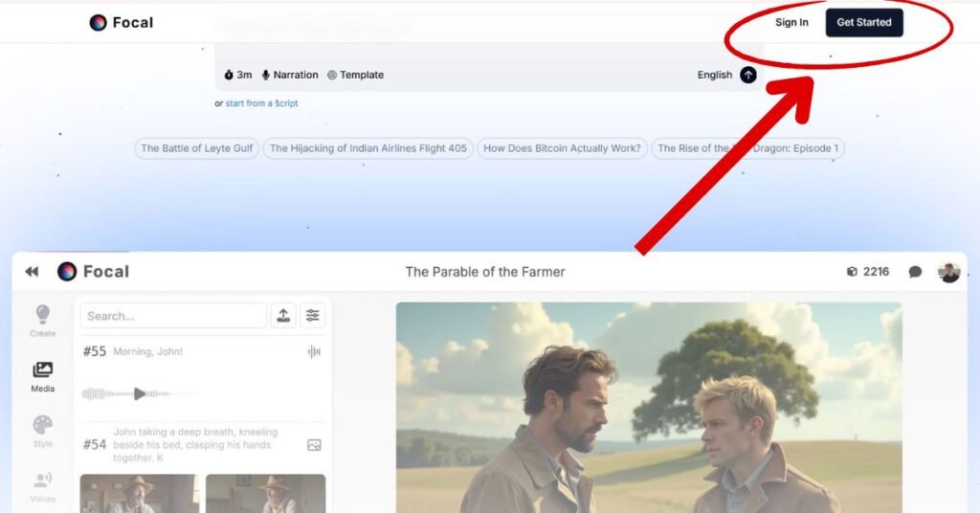The height and width of the screenshot is (513, 980).
Task: Click the upload media icon
Action: coord(283,316)
